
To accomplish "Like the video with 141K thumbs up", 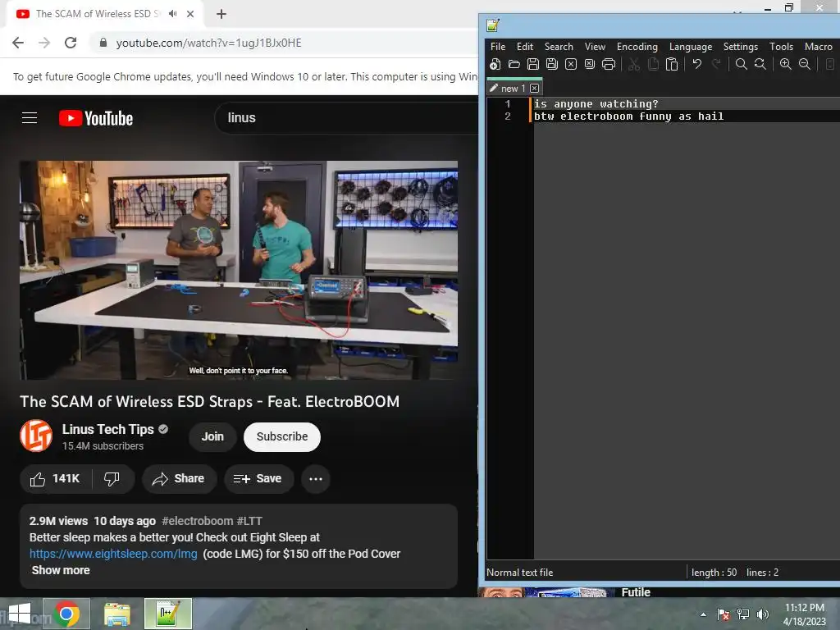I will (56, 479).
